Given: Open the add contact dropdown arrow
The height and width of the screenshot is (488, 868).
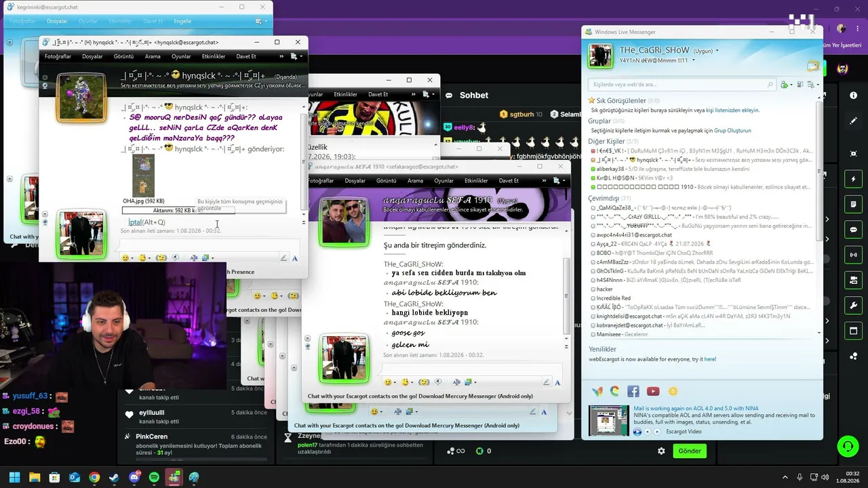Looking at the screenshot, I should point(791,85).
